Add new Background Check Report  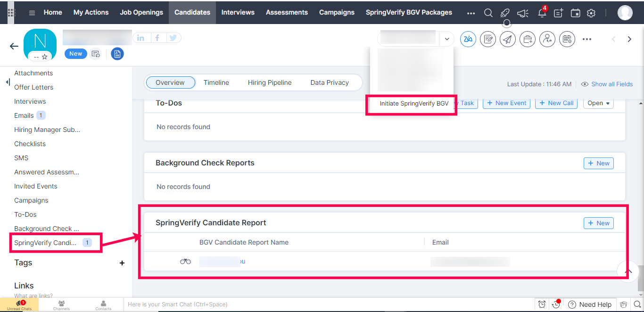coord(599,163)
